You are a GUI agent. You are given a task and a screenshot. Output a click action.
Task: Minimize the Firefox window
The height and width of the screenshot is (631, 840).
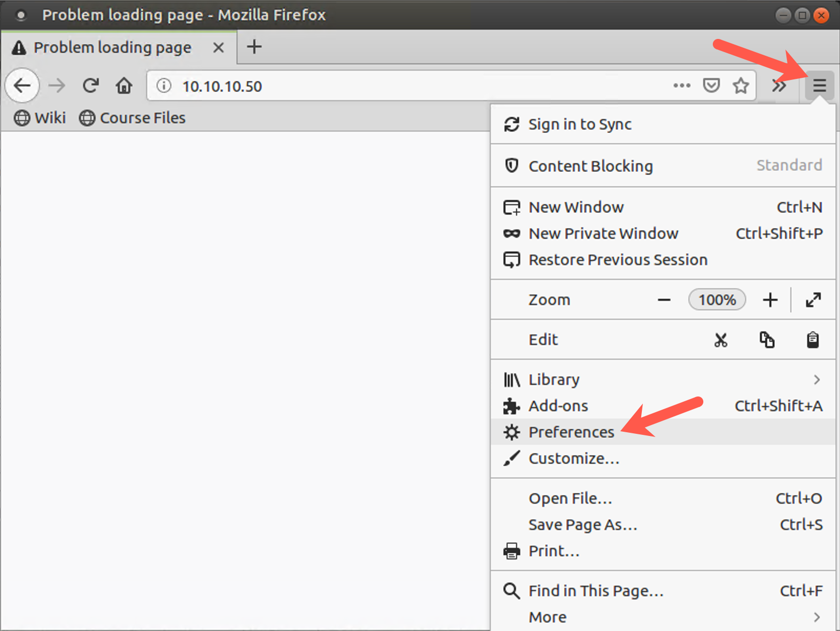click(783, 15)
